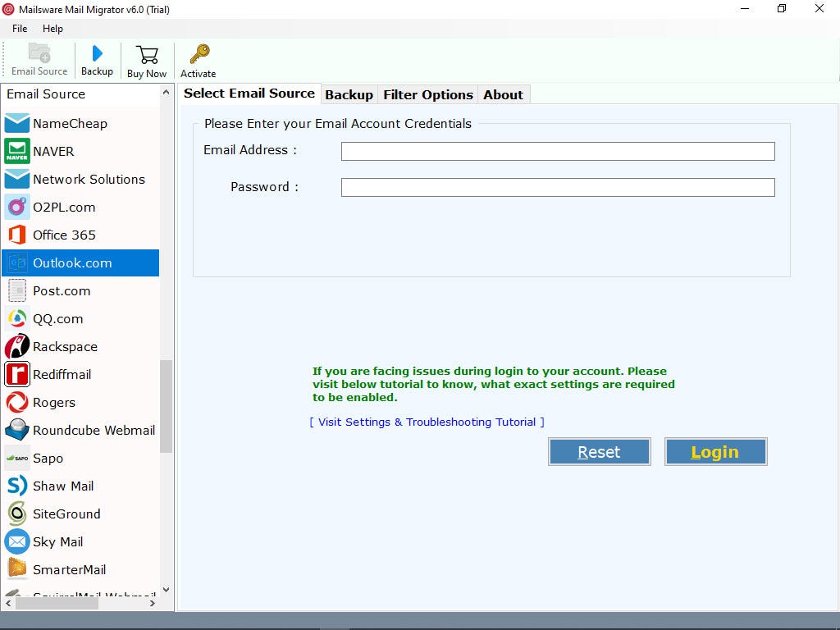Click the Sky Mail envelope icon
Viewport: 840px width, 630px height.
pos(17,541)
